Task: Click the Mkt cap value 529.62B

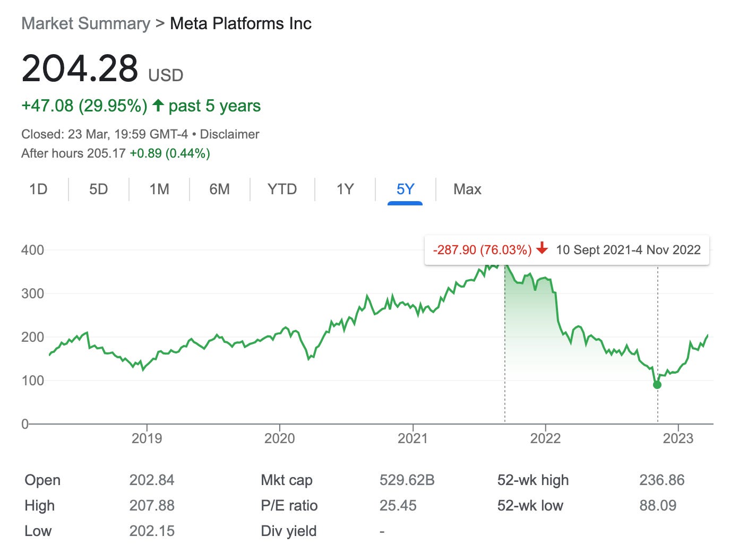Action: 407,480
